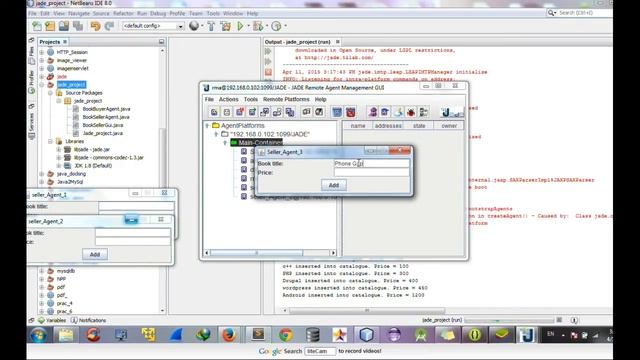This screenshot has height=360, width=640.
Task: Click the Output pane horizontal scrollbar
Action: point(367,311)
